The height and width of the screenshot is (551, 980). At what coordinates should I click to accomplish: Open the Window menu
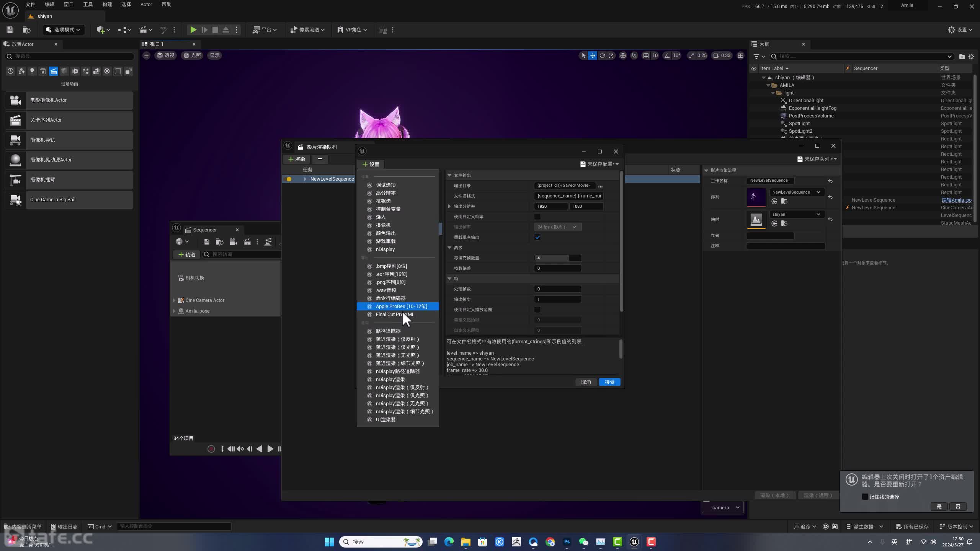tap(69, 5)
